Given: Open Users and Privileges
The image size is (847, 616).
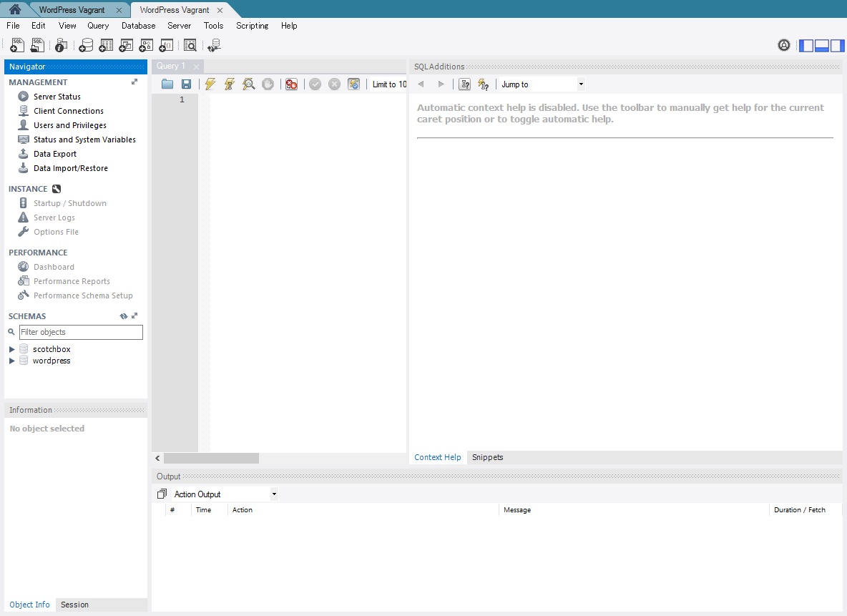Looking at the screenshot, I should (70, 125).
